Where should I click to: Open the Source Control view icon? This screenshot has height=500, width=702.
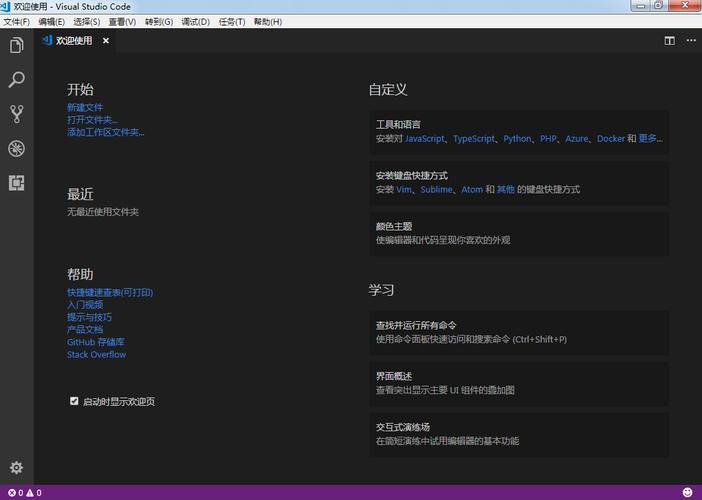point(17,114)
